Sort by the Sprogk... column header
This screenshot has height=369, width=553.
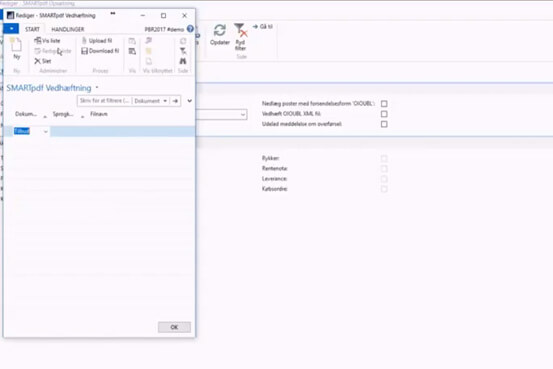tap(63, 114)
